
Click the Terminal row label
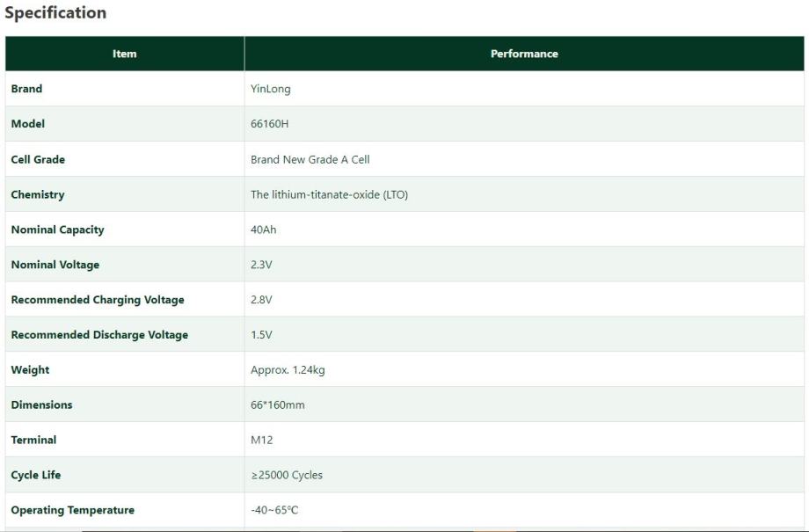[x=33, y=441]
